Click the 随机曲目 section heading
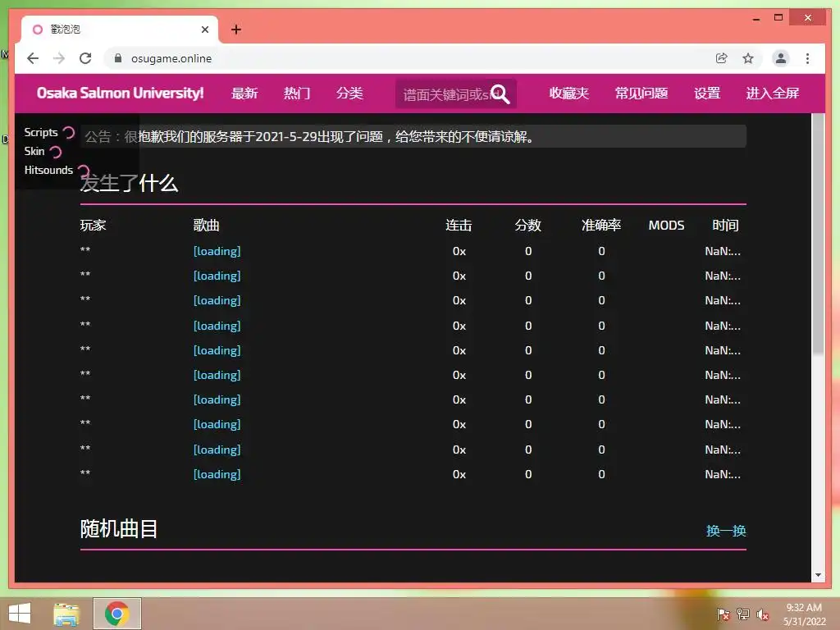The width and height of the screenshot is (840, 630). click(119, 529)
